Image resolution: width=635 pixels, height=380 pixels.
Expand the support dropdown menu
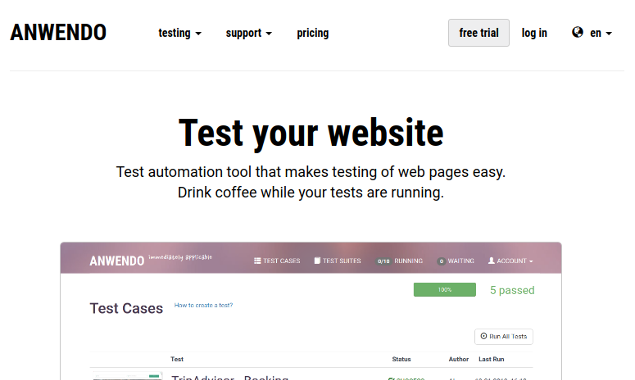249,33
